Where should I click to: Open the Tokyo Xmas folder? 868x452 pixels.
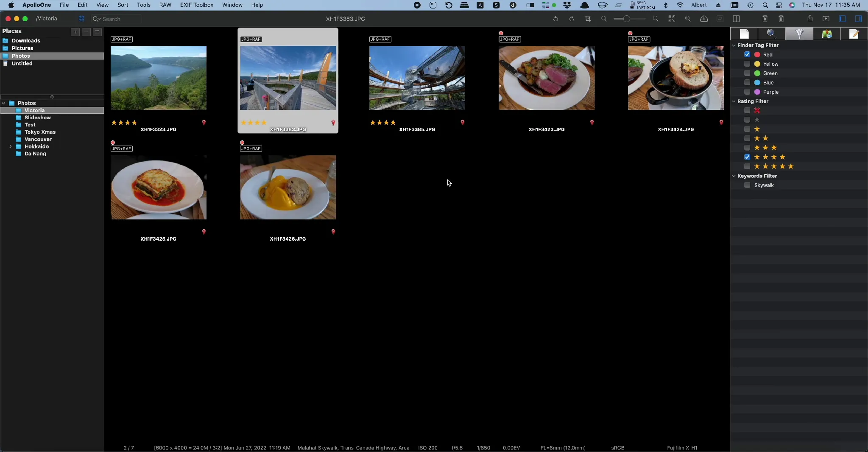[40, 132]
